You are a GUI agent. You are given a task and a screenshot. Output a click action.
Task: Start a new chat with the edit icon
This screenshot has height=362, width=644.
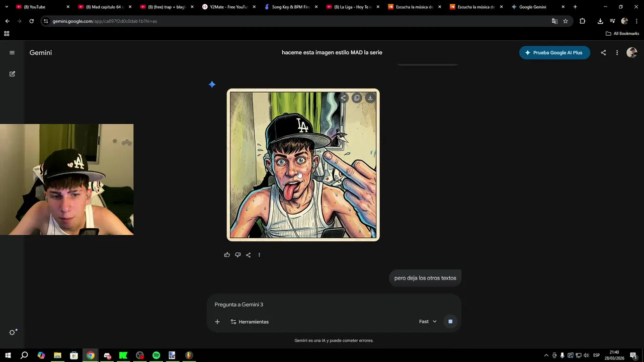(x=12, y=74)
